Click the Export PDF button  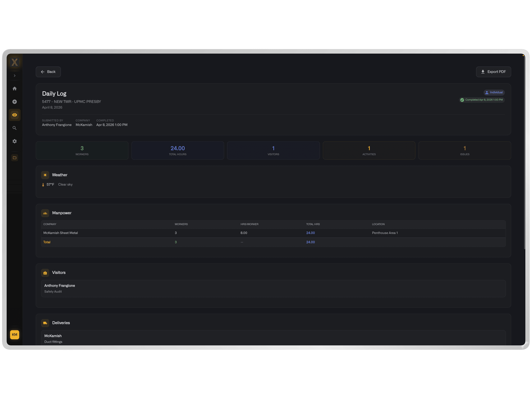493,72
